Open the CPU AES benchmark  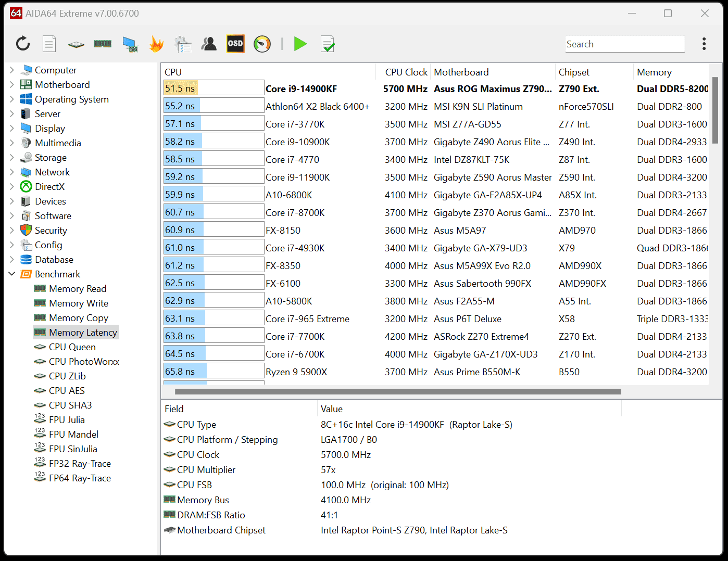click(x=67, y=390)
